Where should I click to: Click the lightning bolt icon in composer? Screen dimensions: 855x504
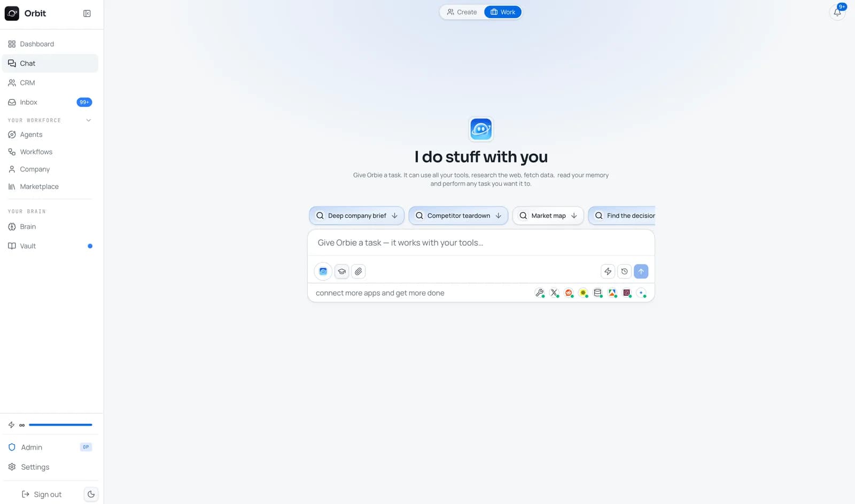tap(608, 271)
